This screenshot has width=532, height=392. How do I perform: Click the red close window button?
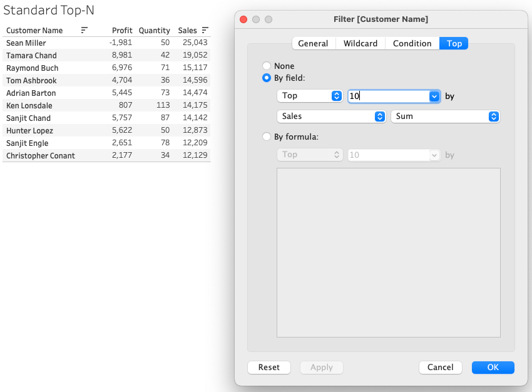tap(243, 19)
